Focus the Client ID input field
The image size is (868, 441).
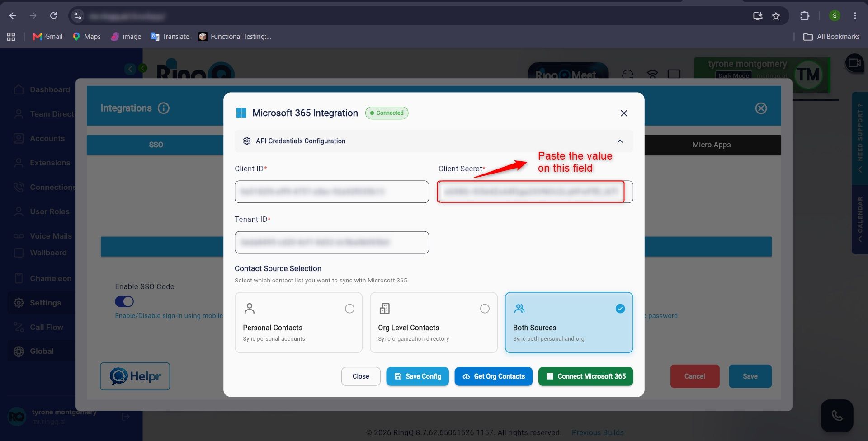click(x=332, y=192)
